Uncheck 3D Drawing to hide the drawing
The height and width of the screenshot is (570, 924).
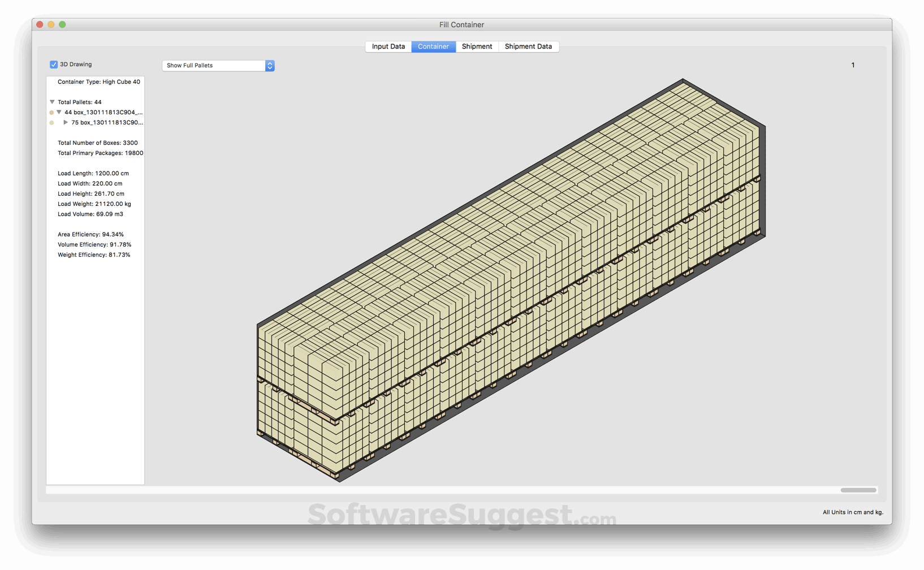pyautogui.click(x=54, y=64)
